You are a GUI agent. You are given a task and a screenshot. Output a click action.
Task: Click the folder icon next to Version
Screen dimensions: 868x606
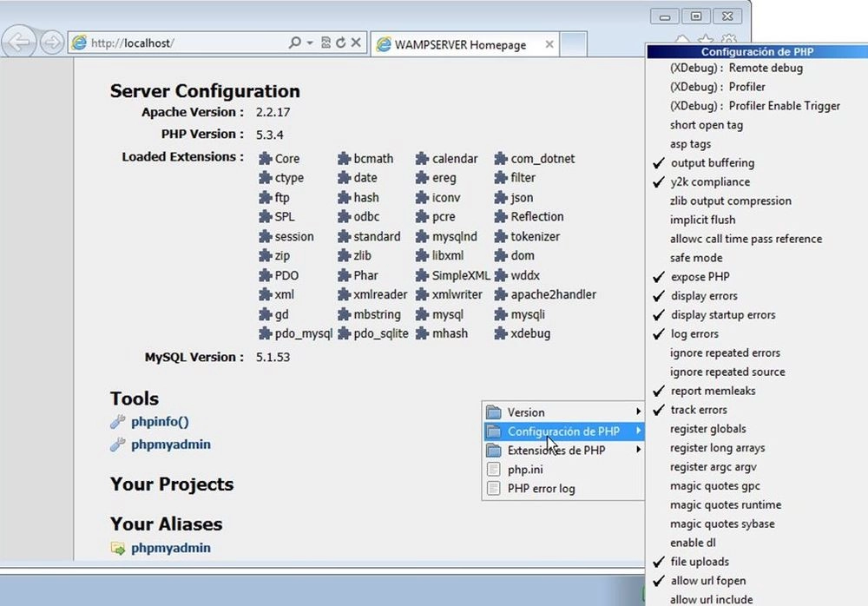point(493,412)
